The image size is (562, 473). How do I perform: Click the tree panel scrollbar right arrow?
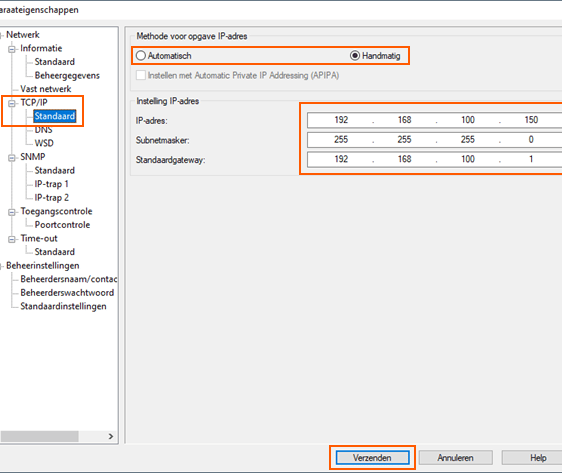(x=111, y=436)
